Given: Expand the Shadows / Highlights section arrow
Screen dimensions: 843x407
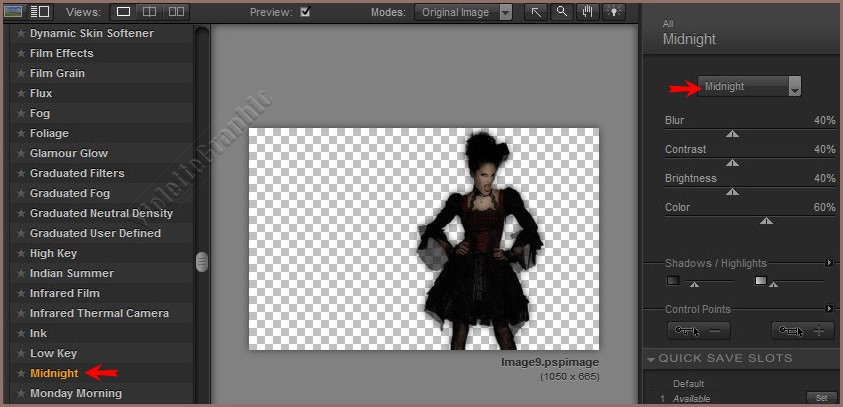Looking at the screenshot, I should pyautogui.click(x=829, y=263).
